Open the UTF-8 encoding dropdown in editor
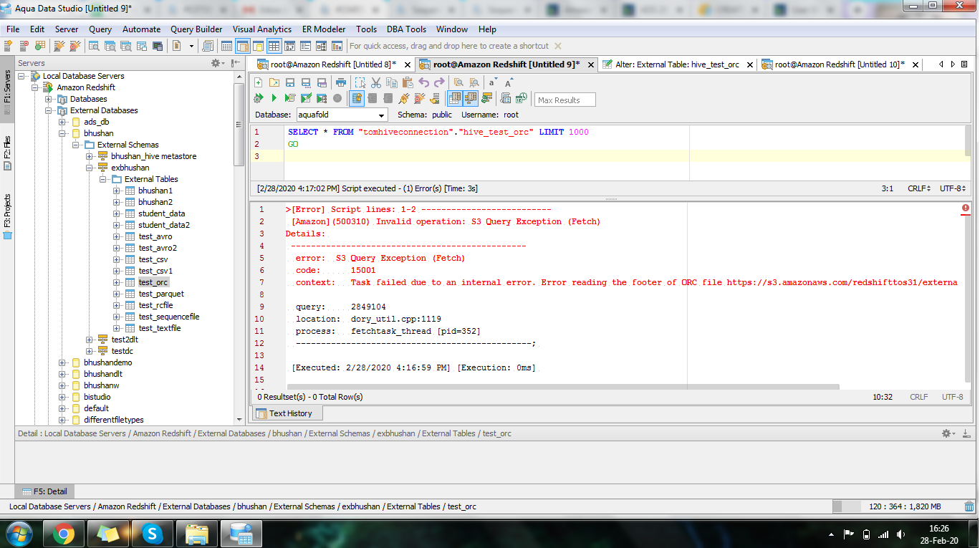Screen dimensions: 980x548 953,188
